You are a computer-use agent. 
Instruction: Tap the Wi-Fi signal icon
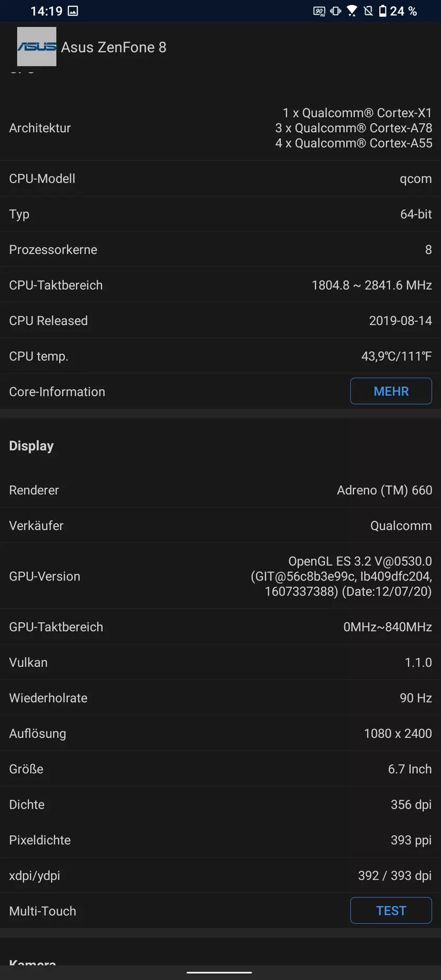(x=352, y=11)
